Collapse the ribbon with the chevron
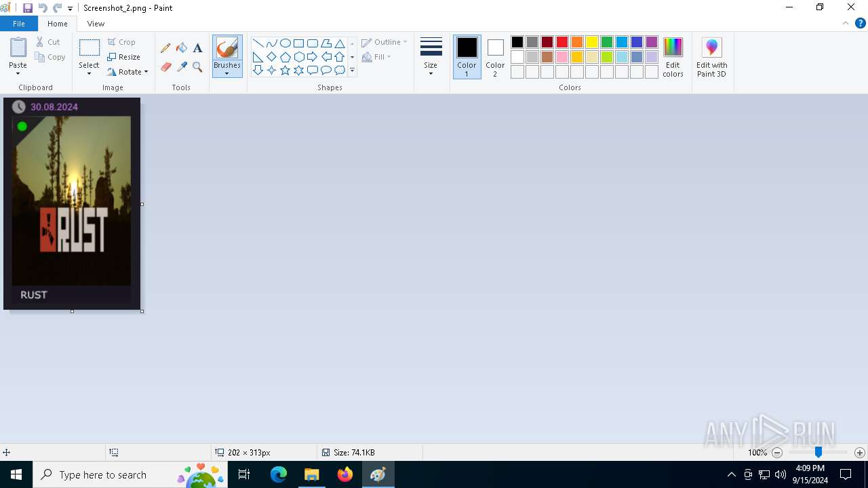This screenshot has width=868, height=488. (x=846, y=23)
